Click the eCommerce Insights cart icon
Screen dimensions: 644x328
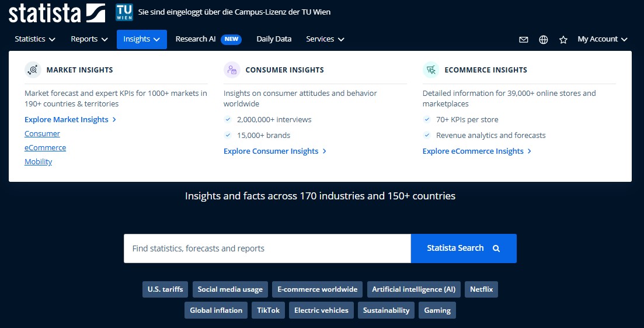click(x=431, y=70)
